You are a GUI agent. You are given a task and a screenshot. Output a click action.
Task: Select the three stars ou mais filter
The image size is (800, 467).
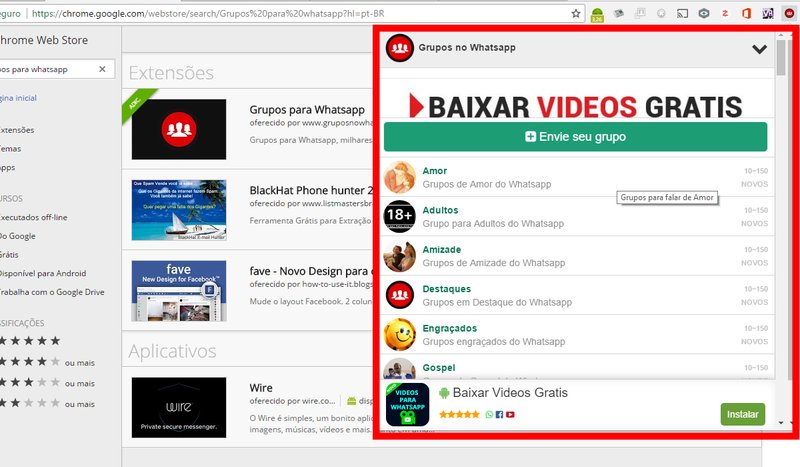47,382
